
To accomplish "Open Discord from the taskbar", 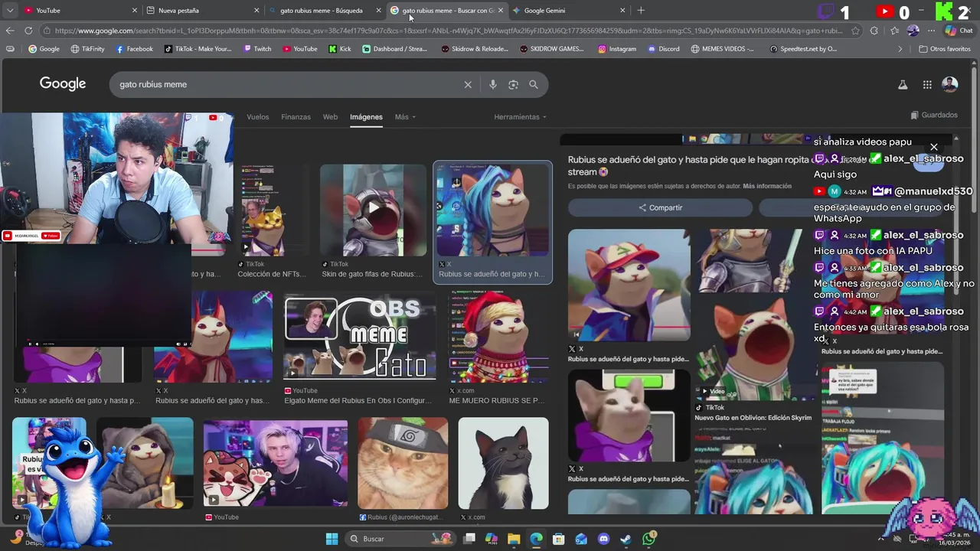I will pos(603,539).
